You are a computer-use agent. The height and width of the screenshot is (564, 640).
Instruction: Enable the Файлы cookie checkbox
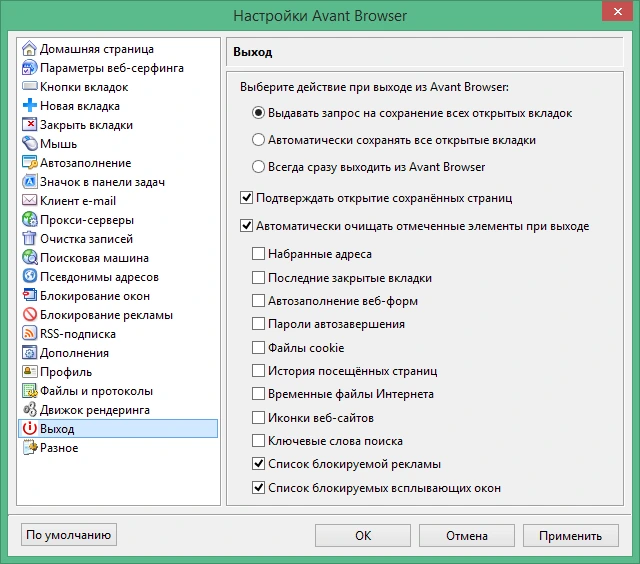click(x=258, y=348)
